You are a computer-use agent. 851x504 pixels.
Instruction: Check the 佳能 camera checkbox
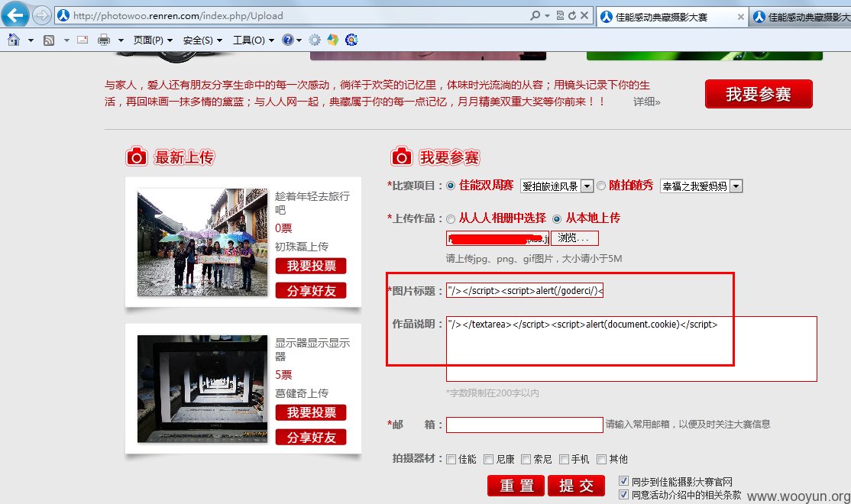pyautogui.click(x=451, y=460)
